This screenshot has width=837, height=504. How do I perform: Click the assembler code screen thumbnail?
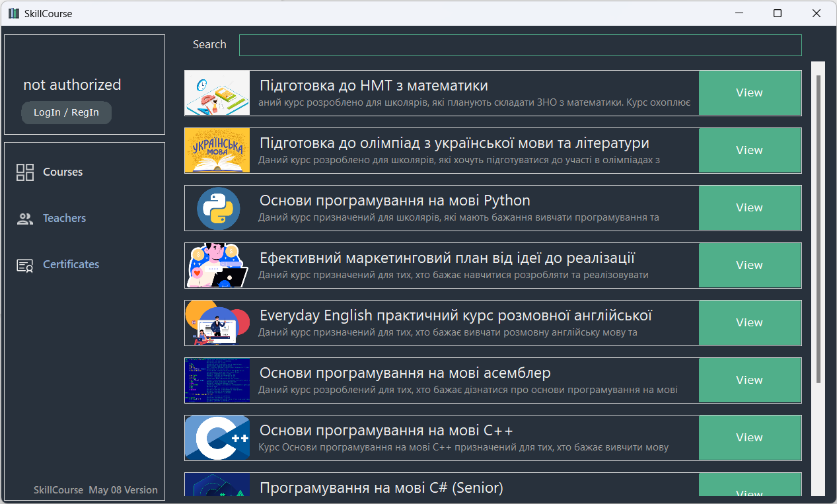pyautogui.click(x=217, y=380)
